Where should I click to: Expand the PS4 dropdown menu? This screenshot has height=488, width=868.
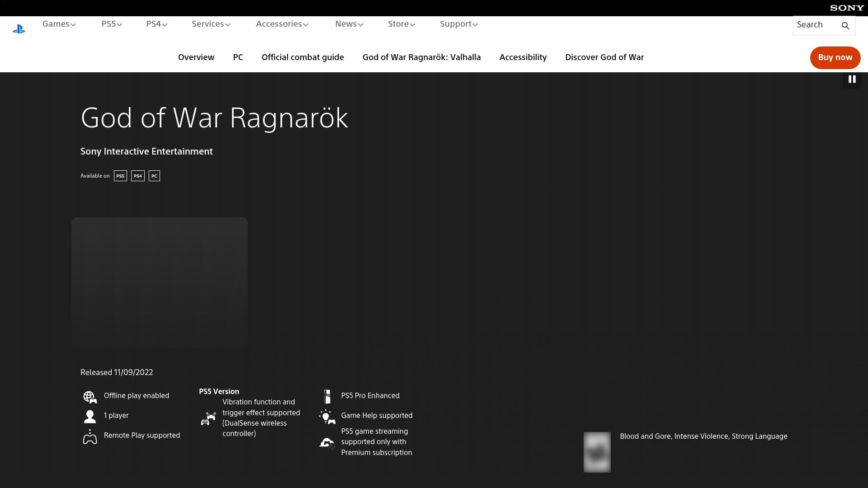pos(156,24)
